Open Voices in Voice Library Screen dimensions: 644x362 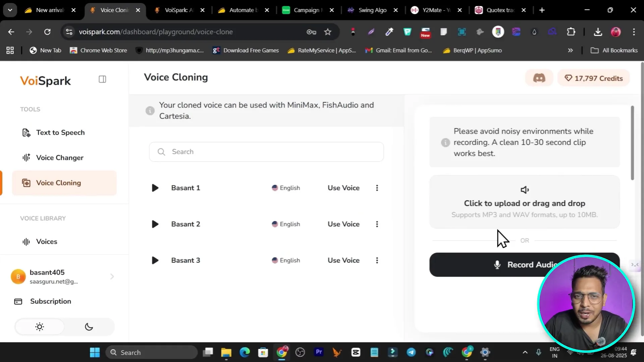pos(47,242)
